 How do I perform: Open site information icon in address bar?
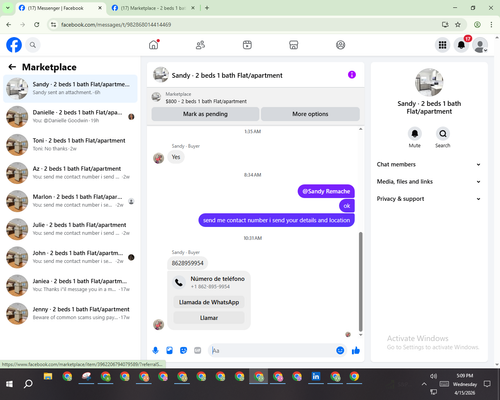coord(53,25)
